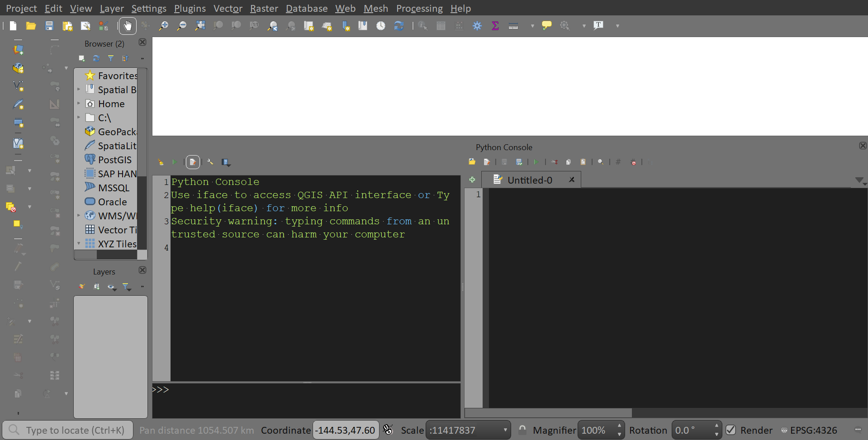
Task: Activate the Pan Map hand tool
Action: point(128,26)
